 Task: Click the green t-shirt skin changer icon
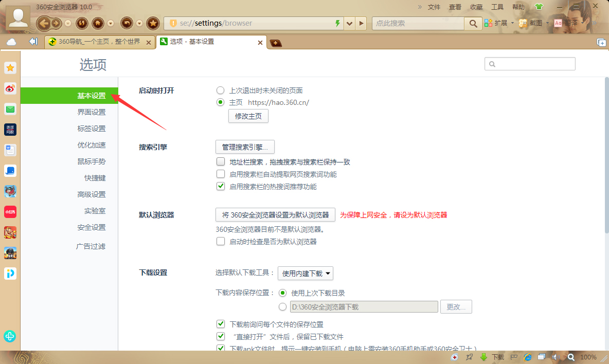tap(538, 6)
